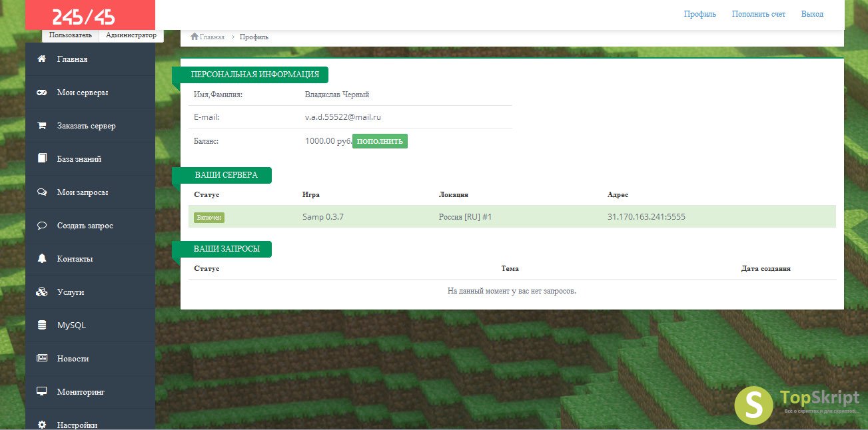
Task: Open Мониторинг page
Action: coord(90,392)
